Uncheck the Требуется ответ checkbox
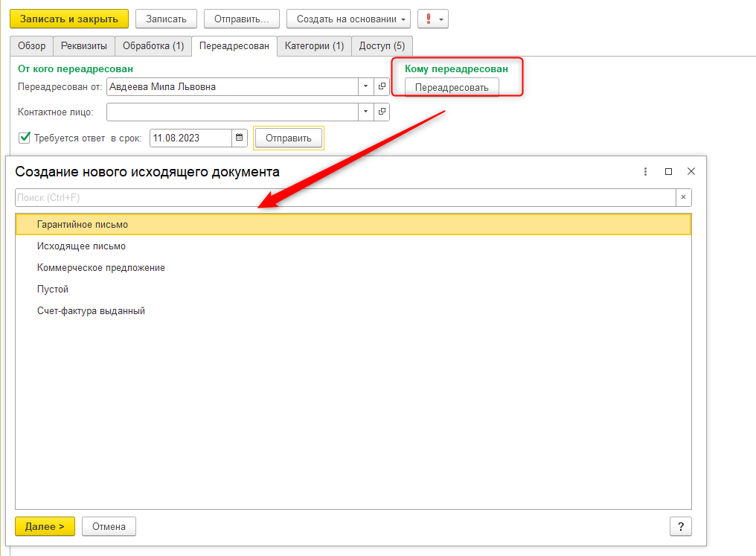 point(25,138)
